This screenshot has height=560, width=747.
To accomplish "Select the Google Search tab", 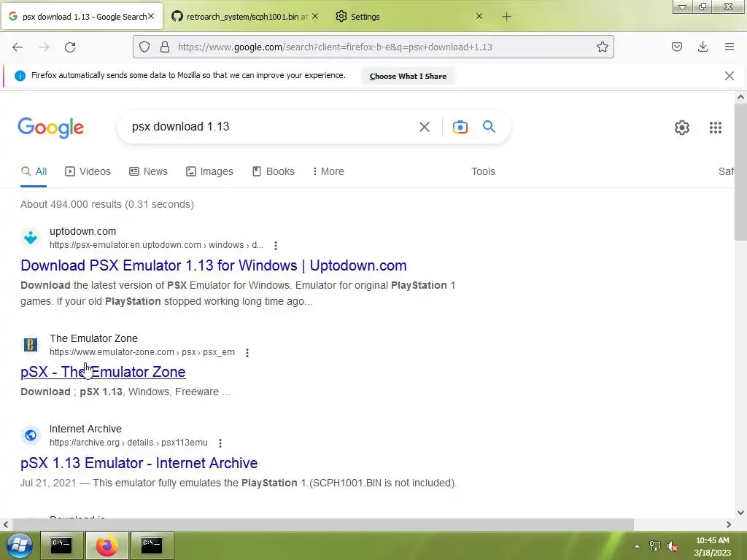I will [x=82, y=16].
